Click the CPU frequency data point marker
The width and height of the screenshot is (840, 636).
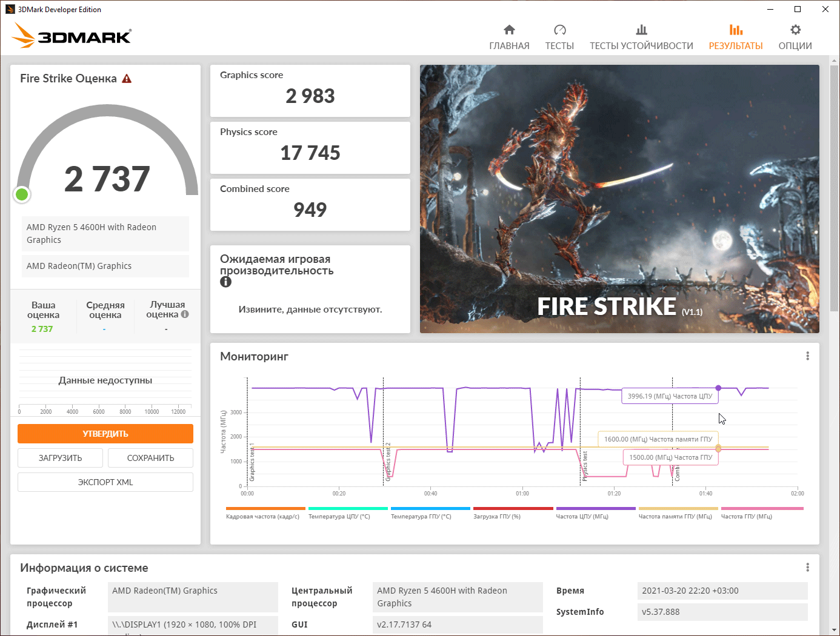[x=718, y=388]
